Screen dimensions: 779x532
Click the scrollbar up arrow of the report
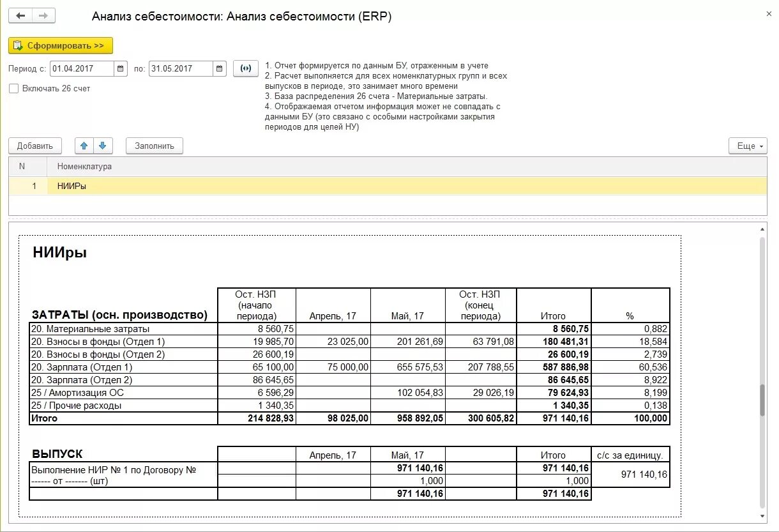click(x=762, y=229)
